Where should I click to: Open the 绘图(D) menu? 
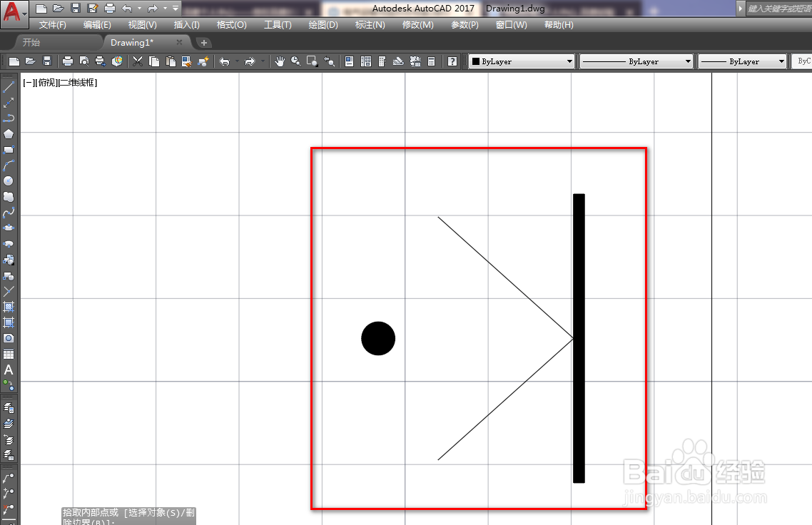coord(323,25)
